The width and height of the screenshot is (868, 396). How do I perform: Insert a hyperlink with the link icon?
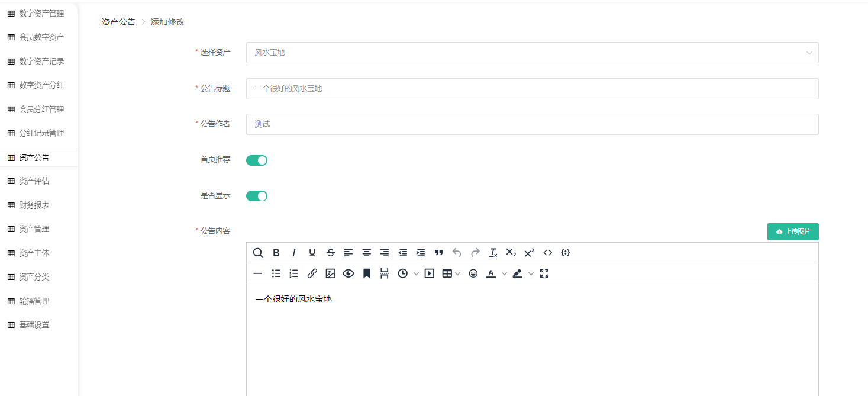[x=312, y=273]
